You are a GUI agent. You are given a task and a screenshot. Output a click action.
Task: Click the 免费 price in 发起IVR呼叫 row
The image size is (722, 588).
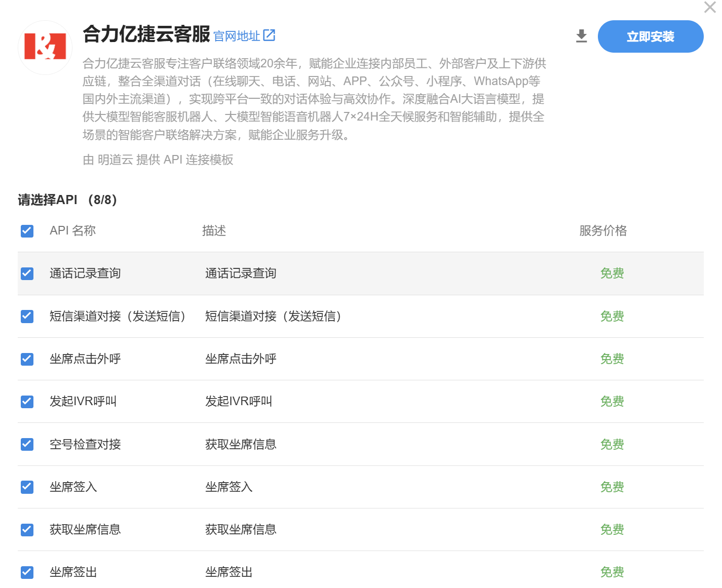612,402
